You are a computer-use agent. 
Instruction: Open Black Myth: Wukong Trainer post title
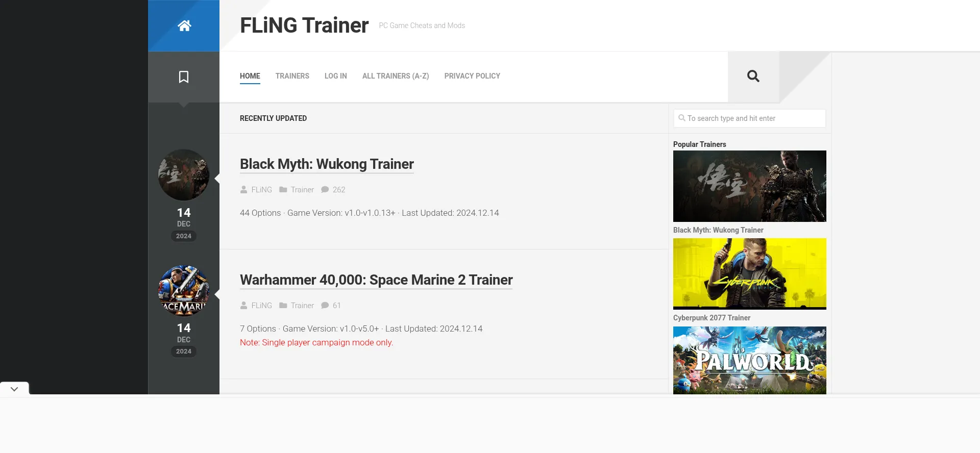(x=327, y=164)
